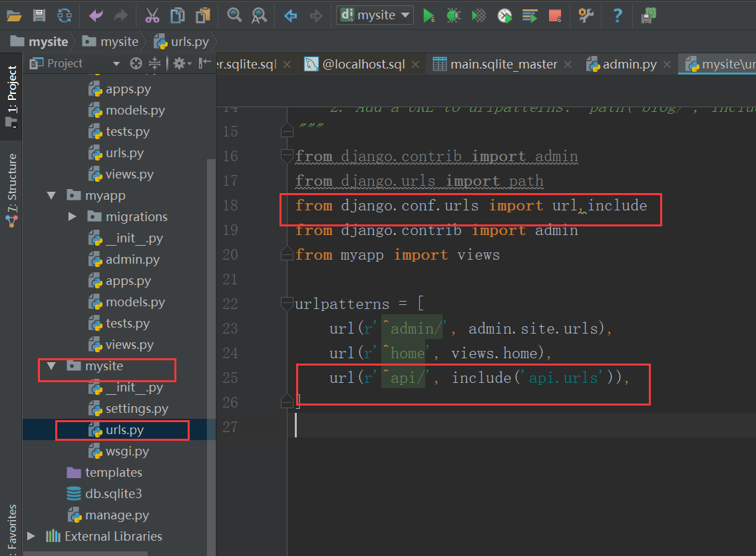Image resolution: width=756 pixels, height=556 pixels.
Task: Toggle the 1: Project side tool window
Action: coord(11,97)
